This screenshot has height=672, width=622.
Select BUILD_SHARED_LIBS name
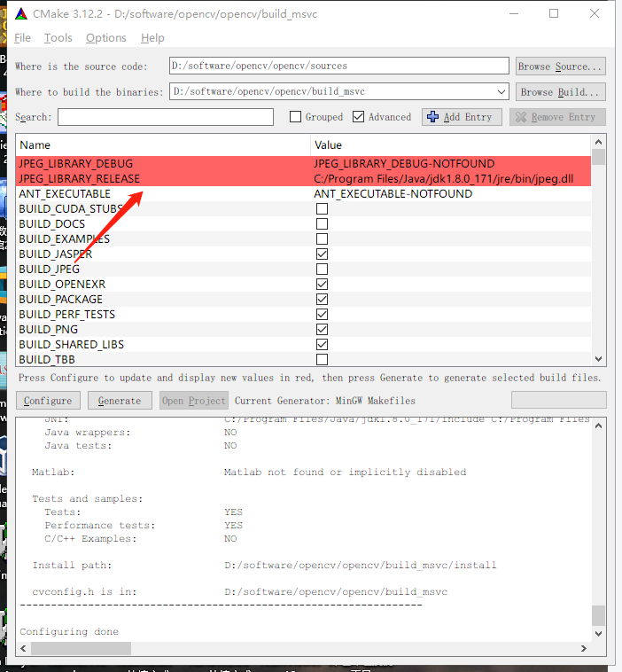[x=72, y=345]
